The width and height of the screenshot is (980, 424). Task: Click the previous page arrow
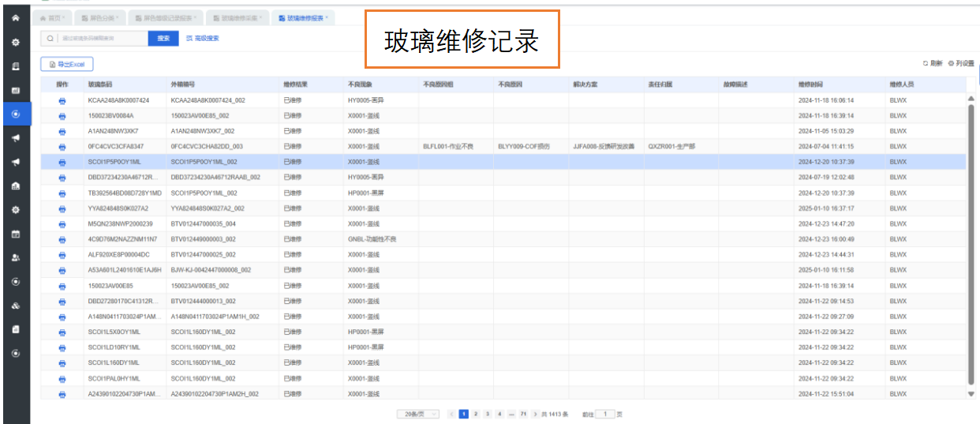452,414
